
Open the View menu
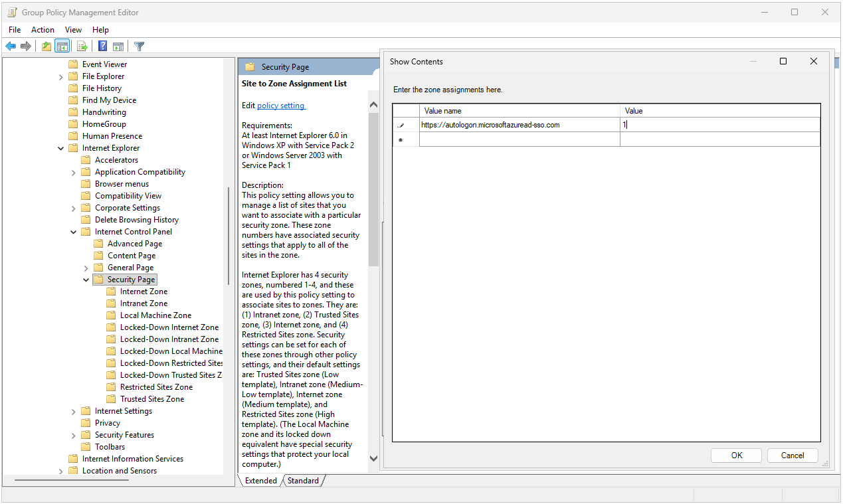[x=73, y=30]
